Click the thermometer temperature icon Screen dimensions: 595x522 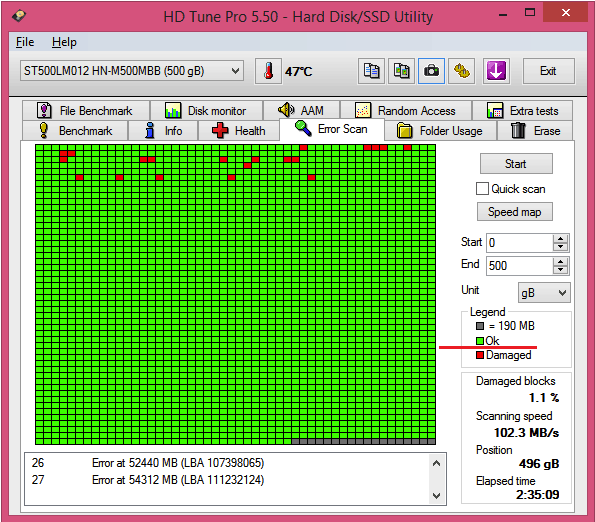click(x=268, y=71)
